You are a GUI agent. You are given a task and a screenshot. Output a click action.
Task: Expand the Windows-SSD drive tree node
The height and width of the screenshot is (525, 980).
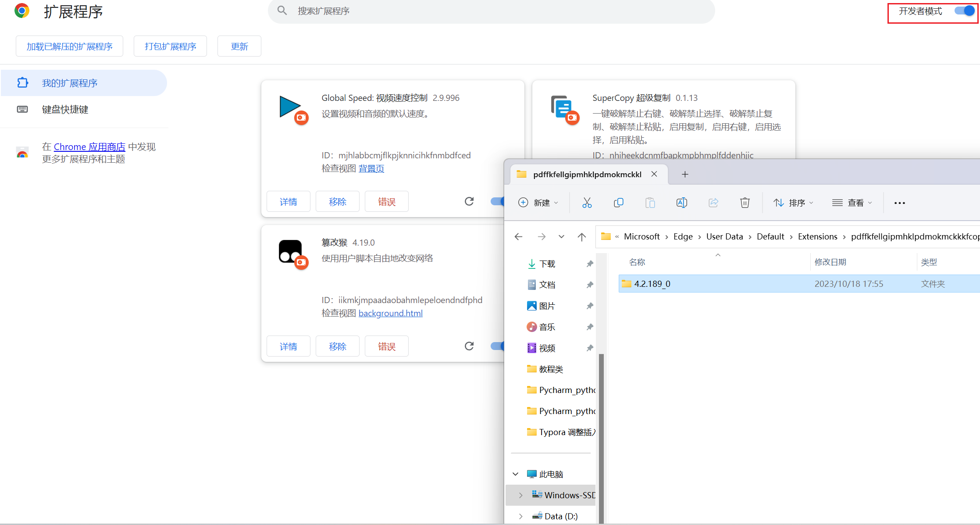click(x=520, y=495)
